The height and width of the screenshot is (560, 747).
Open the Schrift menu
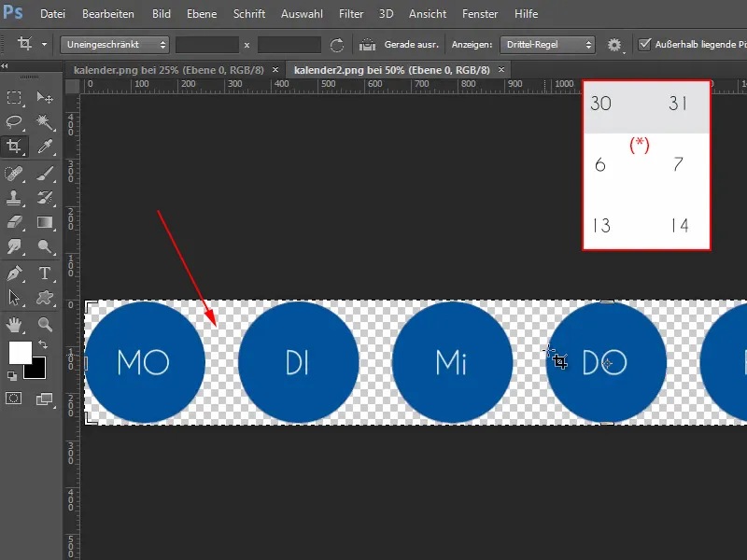coord(249,14)
